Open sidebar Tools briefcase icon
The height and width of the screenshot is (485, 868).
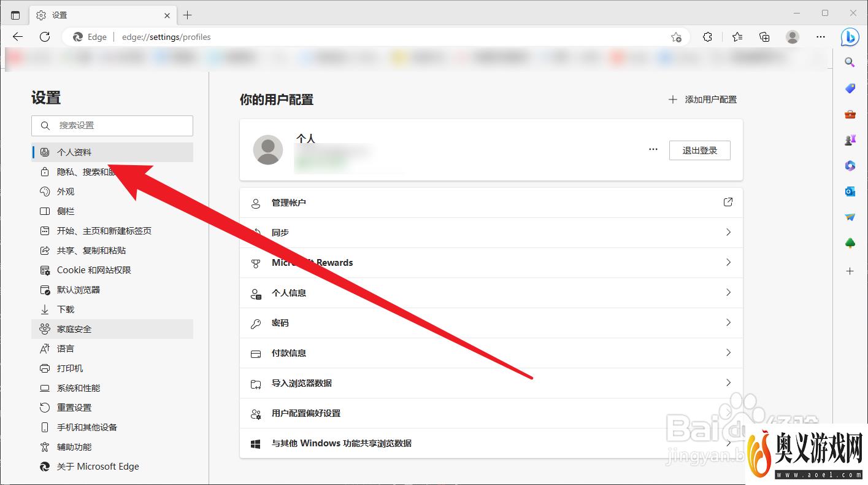tap(850, 114)
